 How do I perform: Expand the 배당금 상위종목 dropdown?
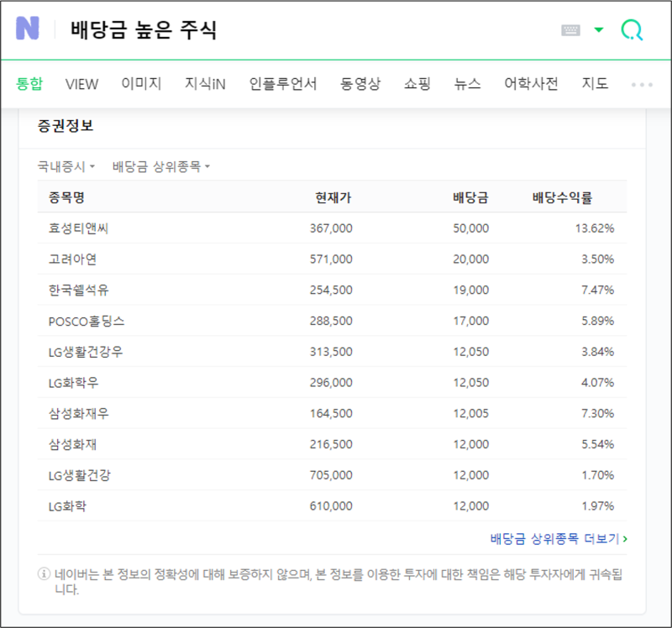click(161, 166)
